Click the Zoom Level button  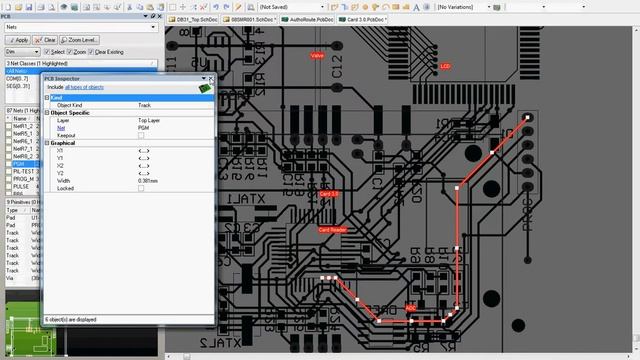pos(79,40)
